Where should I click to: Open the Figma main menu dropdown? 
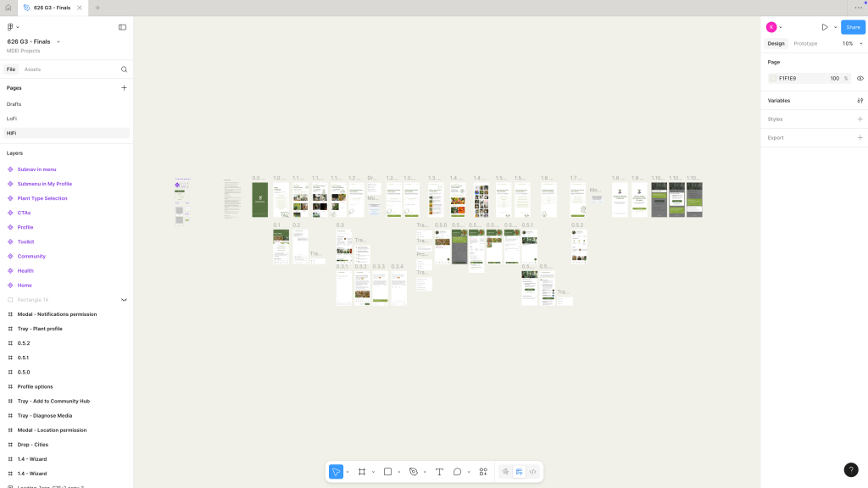(12, 27)
